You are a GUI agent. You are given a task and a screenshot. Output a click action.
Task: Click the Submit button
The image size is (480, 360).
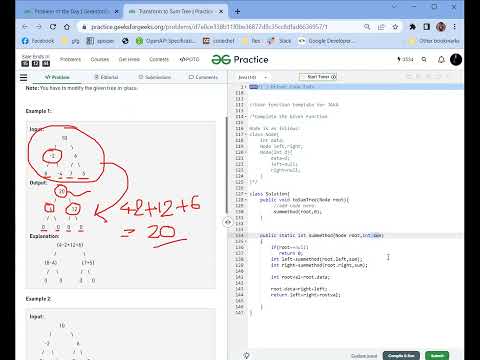(437, 355)
